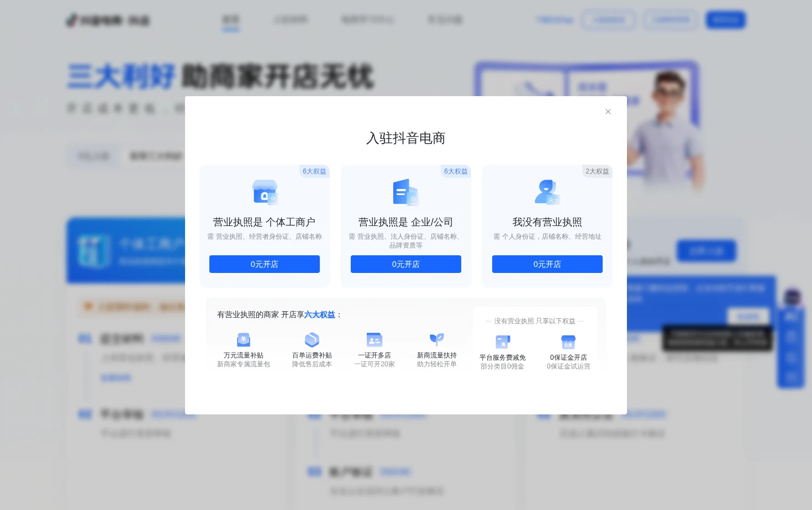Click the 营业执照是 个体工商户 heading
Screen dimensions: 812x510
click(265, 222)
